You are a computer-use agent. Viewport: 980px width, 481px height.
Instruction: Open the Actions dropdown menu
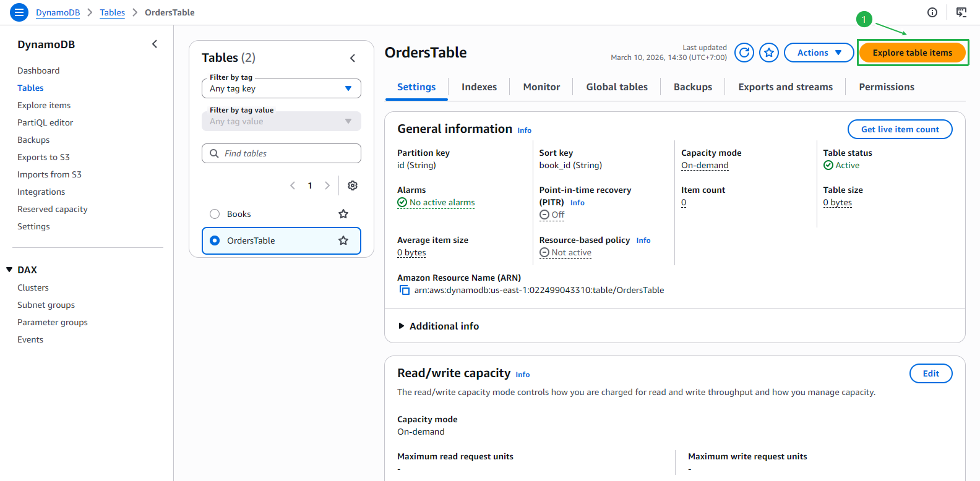[819, 53]
